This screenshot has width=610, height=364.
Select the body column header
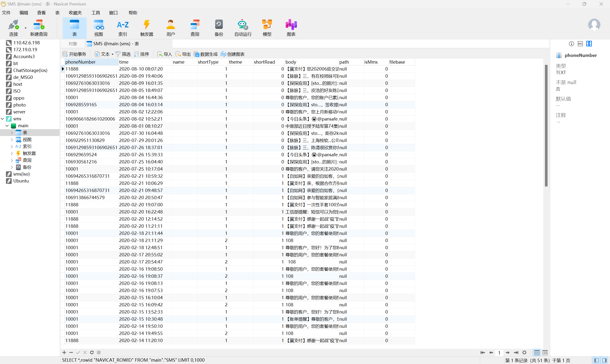pyautogui.click(x=312, y=62)
